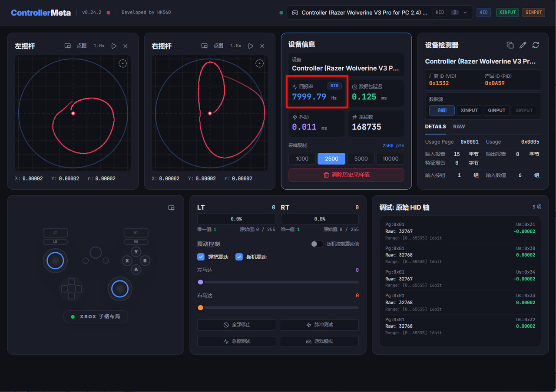The image size is (556, 392).
Task: Select the 5000 sampling limit option
Action: pyautogui.click(x=361, y=159)
